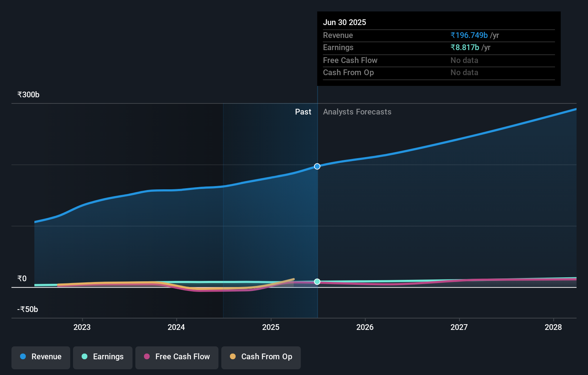Click the ₹196.749b revenue value in tooltip

pos(469,35)
